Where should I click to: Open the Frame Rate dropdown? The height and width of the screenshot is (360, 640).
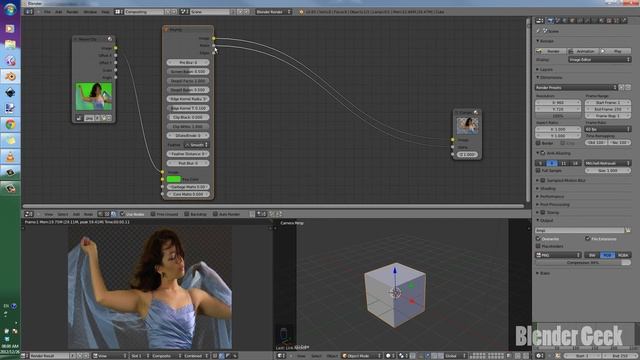(608, 129)
